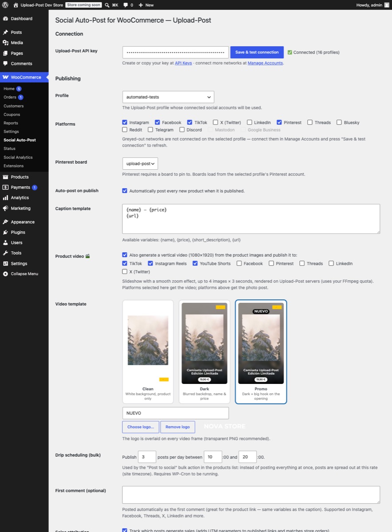Click the Media library icon
Screen dimensions: 392x532
pyautogui.click(x=5, y=43)
